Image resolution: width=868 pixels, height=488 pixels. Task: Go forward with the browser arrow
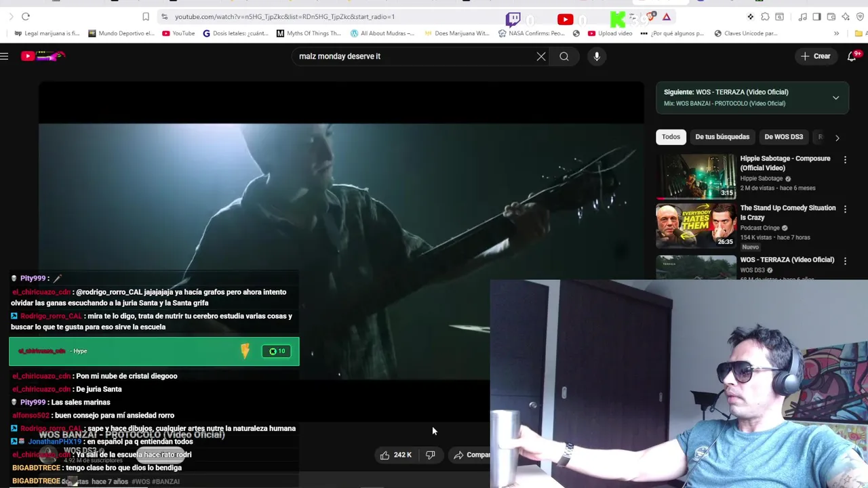tap(11, 16)
